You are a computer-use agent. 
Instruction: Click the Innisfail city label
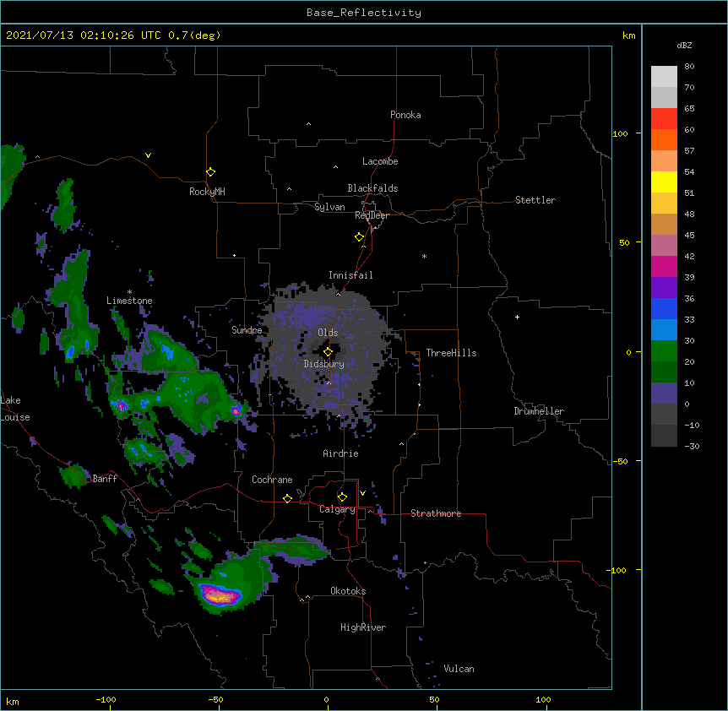coord(350,275)
